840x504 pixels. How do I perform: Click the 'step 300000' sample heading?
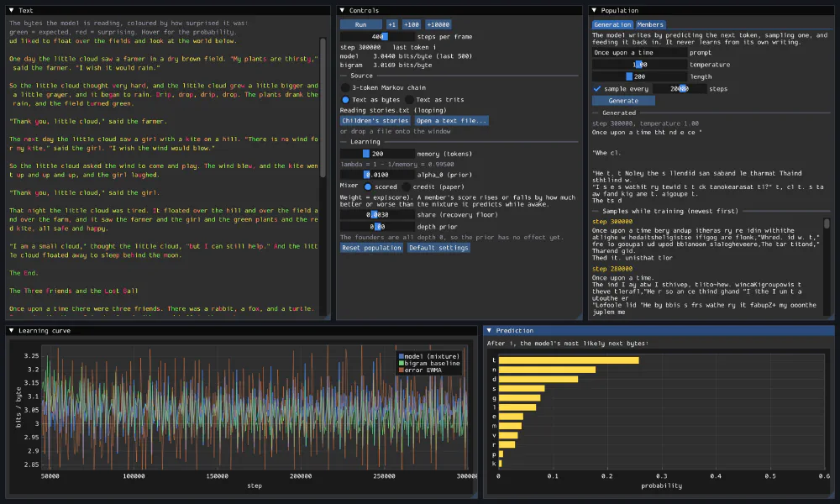[612, 221]
